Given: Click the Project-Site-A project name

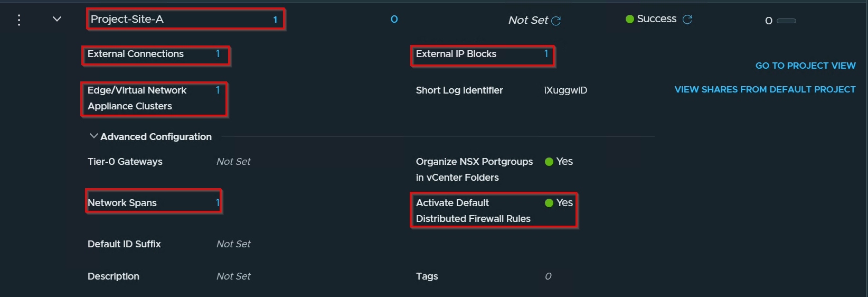Looking at the screenshot, I should tap(127, 19).
